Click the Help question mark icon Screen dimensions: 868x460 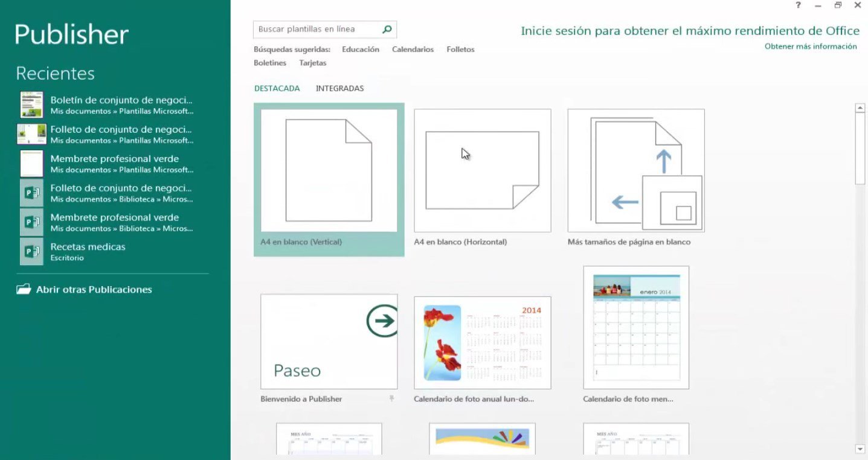(x=798, y=5)
